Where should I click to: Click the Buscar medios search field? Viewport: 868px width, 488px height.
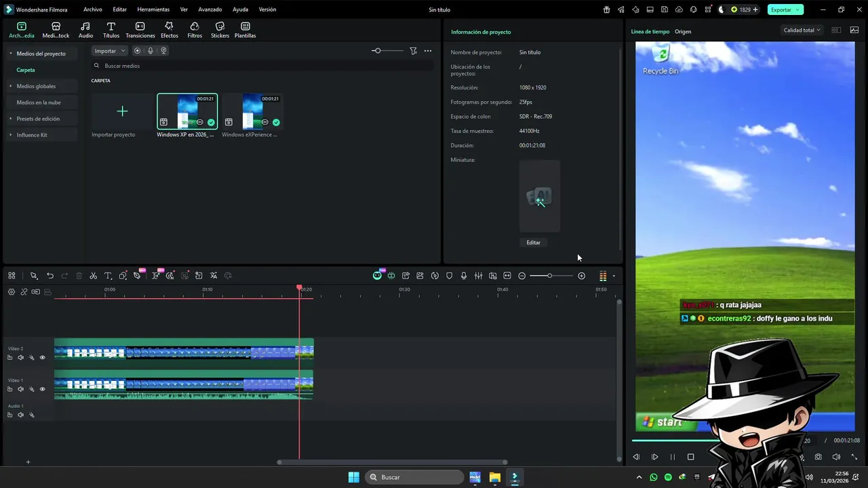pyautogui.click(x=262, y=66)
